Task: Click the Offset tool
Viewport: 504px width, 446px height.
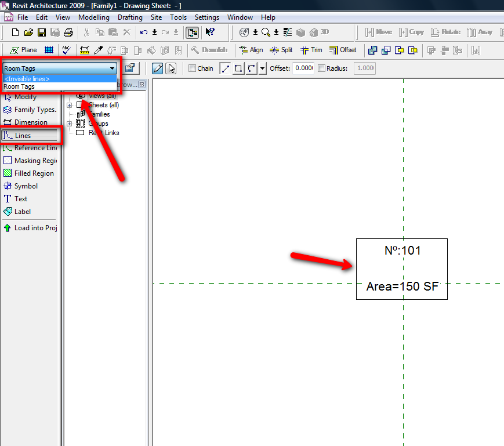Action: click(343, 50)
